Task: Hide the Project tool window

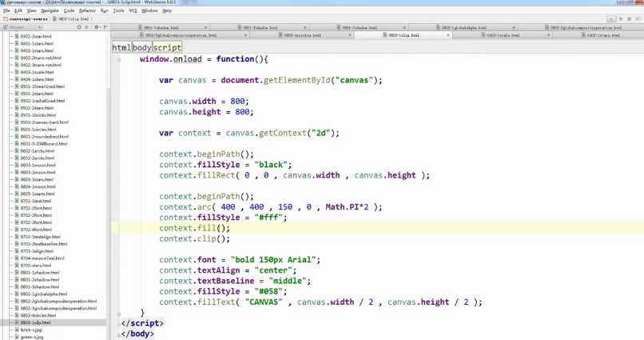Action: (105, 27)
